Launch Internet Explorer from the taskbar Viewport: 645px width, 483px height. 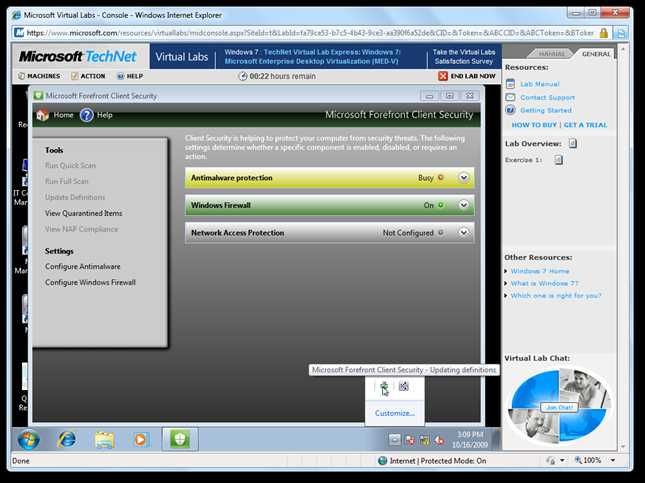67,440
